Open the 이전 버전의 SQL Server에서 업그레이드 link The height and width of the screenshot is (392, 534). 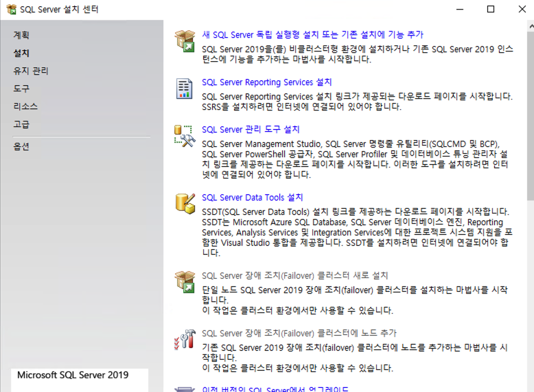coord(275,389)
